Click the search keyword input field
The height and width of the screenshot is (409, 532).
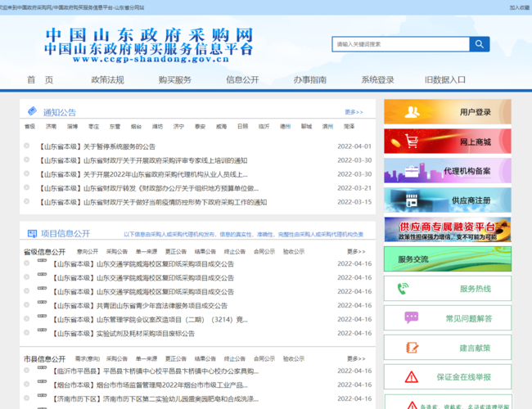pos(401,44)
